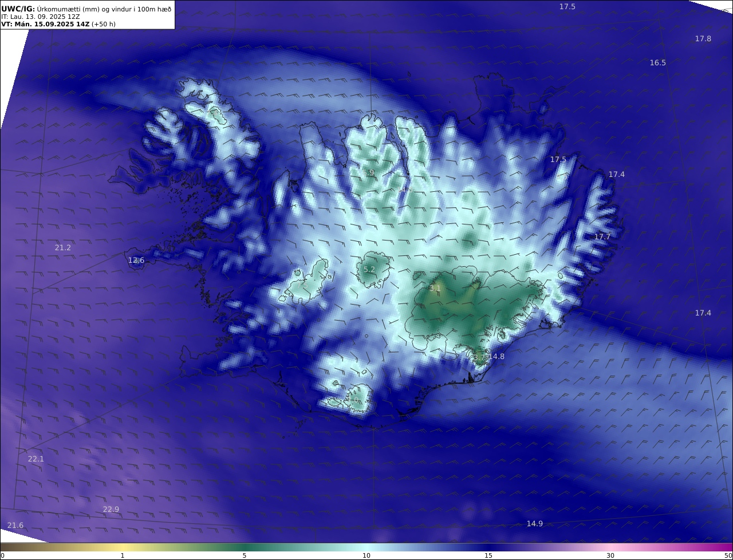Click the '5' tick label on the colorbar
Viewport: 733px width, 560px height.
pyautogui.click(x=245, y=556)
